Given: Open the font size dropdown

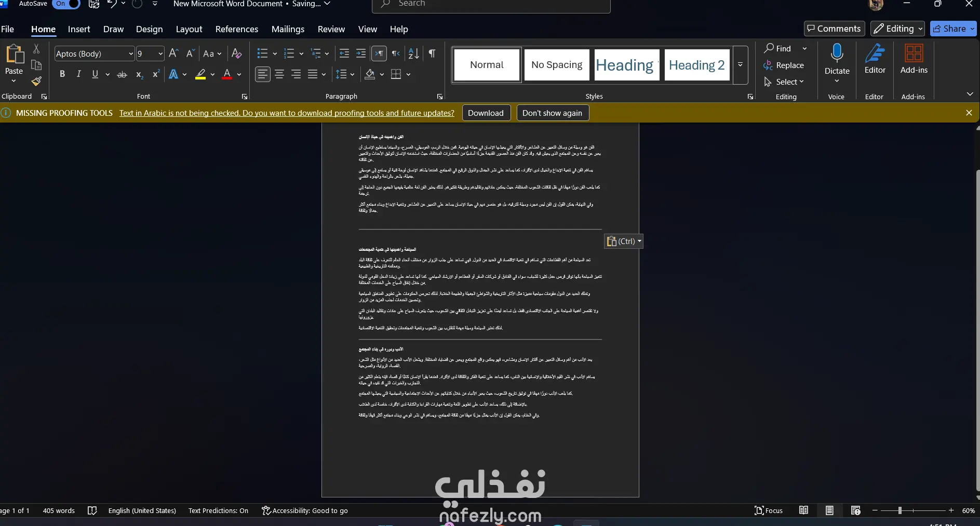Looking at the screenshot, I should click(x=160, y=53).
